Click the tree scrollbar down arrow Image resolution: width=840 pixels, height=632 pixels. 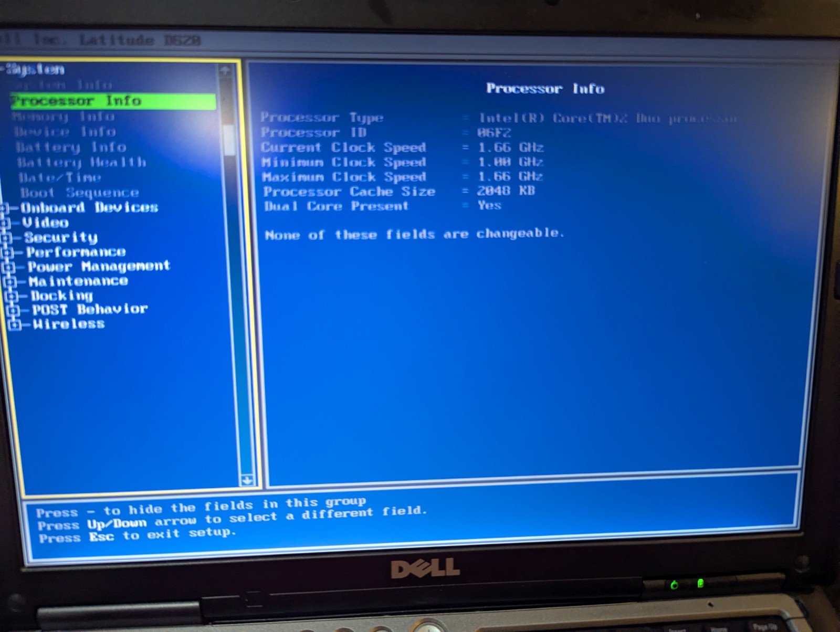247,480
